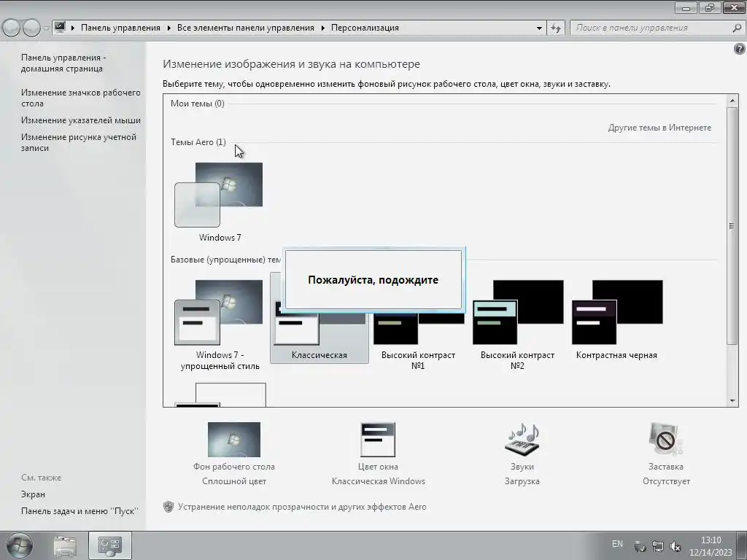Screen dimensions: 747x560
Task: Click the theme list scrollbar thumb
Action: click(x=732, y=226)
